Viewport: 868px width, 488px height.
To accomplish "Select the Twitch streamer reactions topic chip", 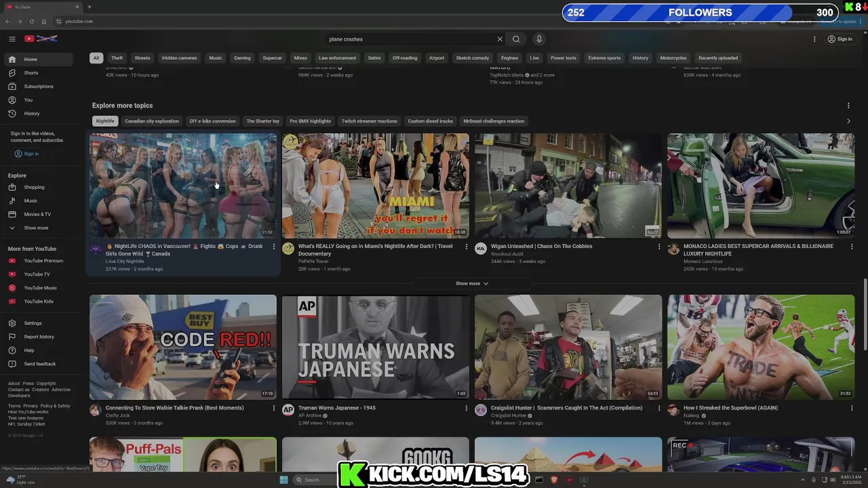I will coord(370,121).
